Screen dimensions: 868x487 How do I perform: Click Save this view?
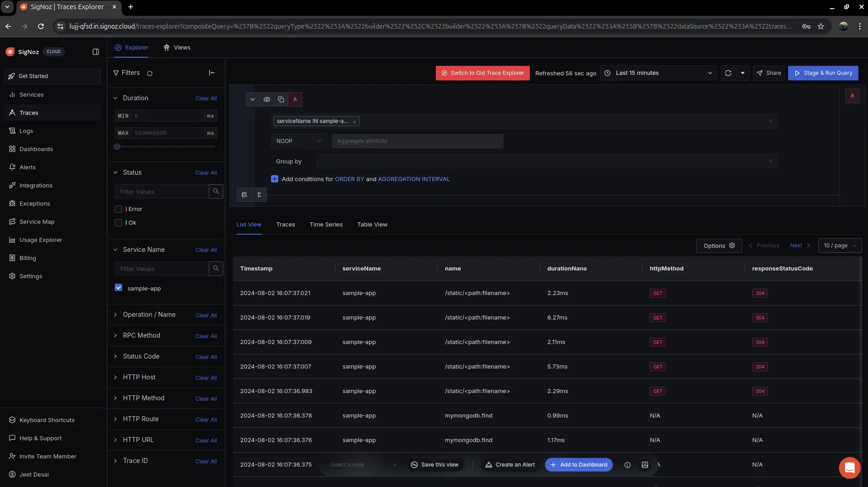coord(435,465)
